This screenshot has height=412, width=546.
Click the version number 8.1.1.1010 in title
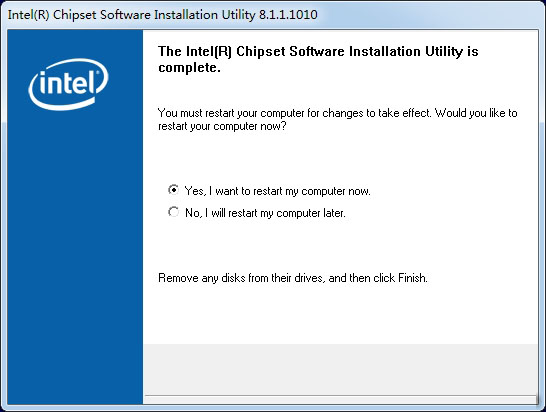(x=288, y=15)
